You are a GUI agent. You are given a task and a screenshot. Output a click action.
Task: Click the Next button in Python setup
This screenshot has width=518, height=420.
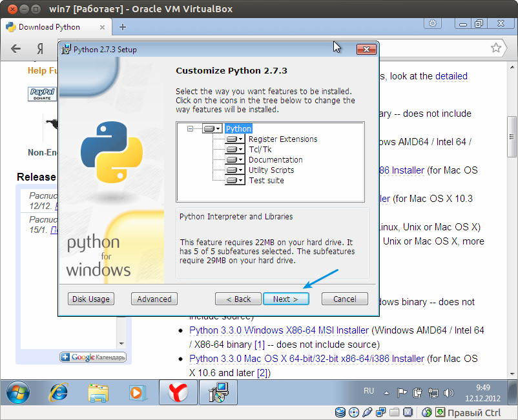coord(285,299)
